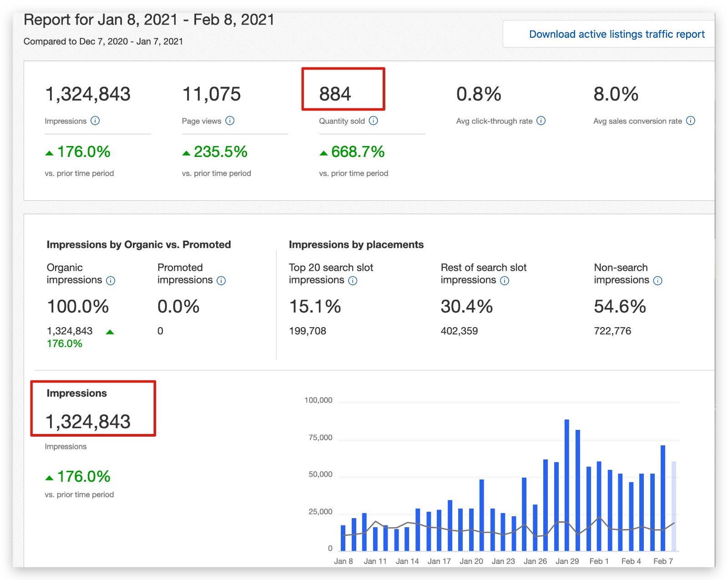The image size is (728, 580).
Task: Click the Jan 8 bar in chart
Action: point(343,538)
